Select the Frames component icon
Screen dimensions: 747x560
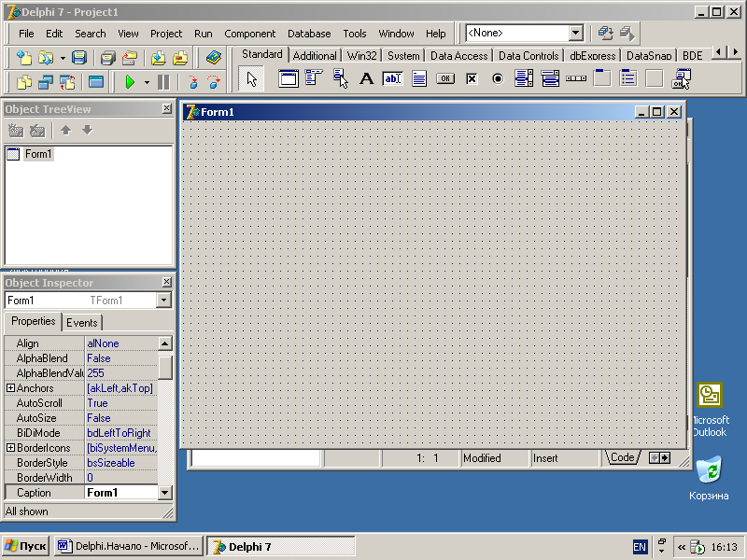click(x=289, y=78)
